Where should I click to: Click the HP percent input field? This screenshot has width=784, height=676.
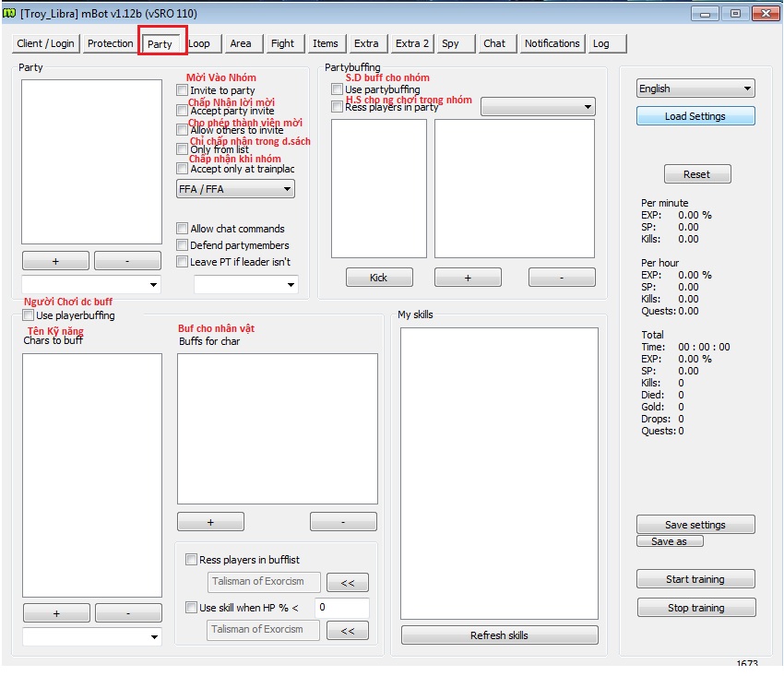(x=341, y=608)
